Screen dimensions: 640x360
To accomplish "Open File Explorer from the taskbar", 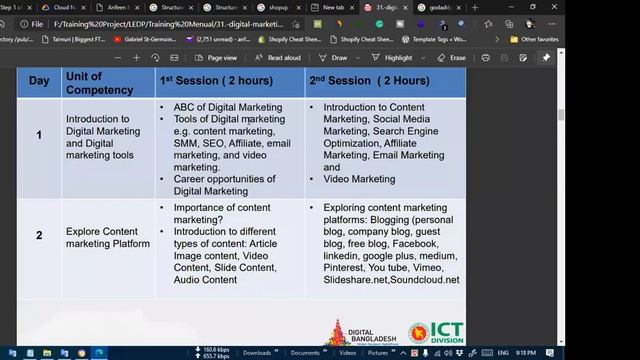I will pos(47,353).
